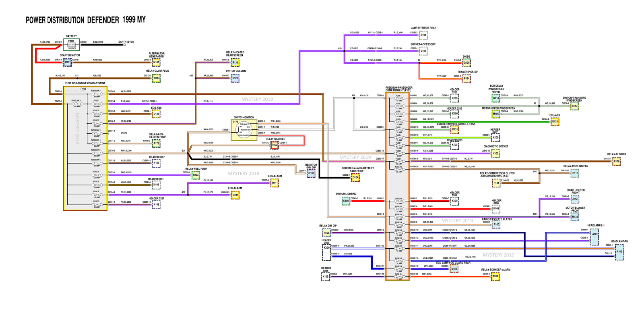This screenshot has width=644, height=318.
Task: Click the R138 heated rear screen relay
Action: pyautogui.click(x=235, y=62)
